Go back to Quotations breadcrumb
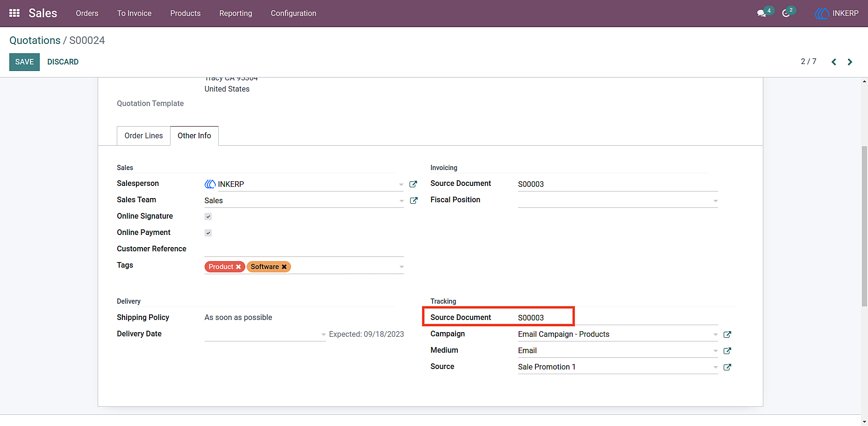 coord(35,40)
